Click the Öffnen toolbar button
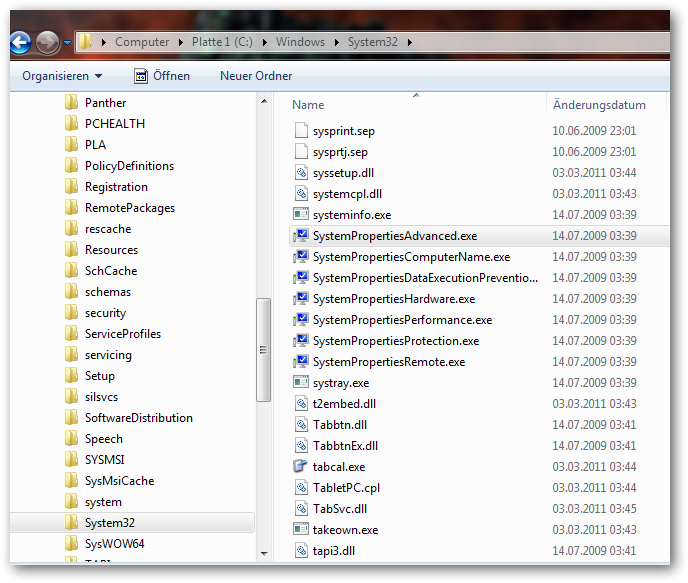This screenshot has height=583, width=688. click(162, 76)
